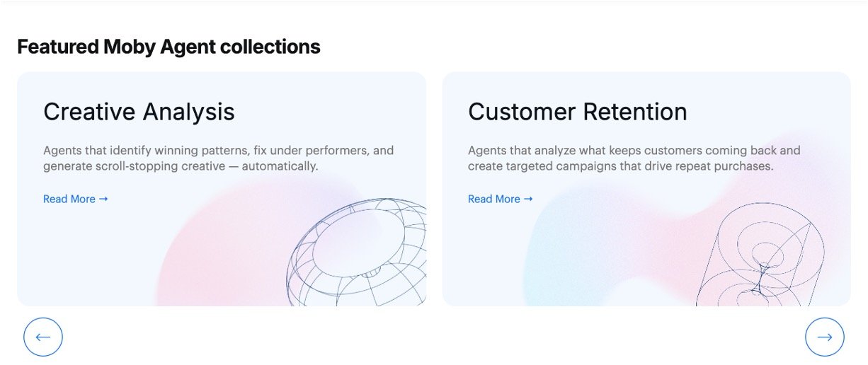Click the Customer Retention description text
Image resolution: width=868 pixels, height=365 pixels.
[x=634, y=158]
